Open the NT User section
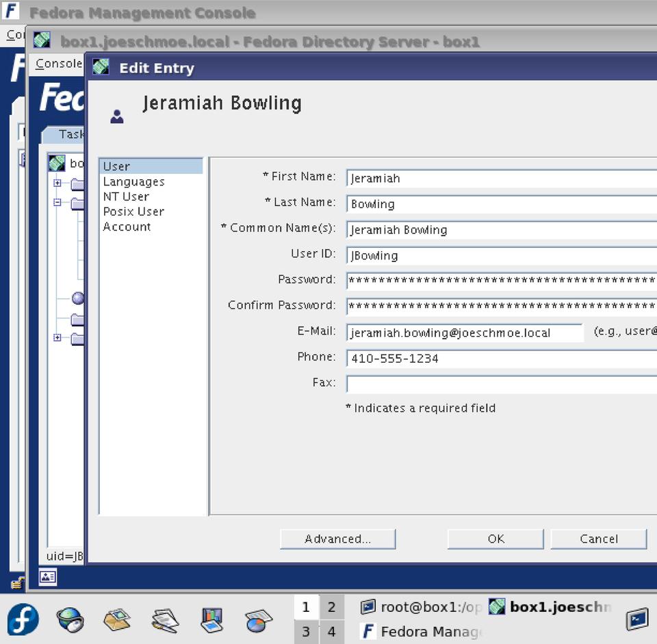The width and height of the screenshot is (657, 644). click(126, 197)
